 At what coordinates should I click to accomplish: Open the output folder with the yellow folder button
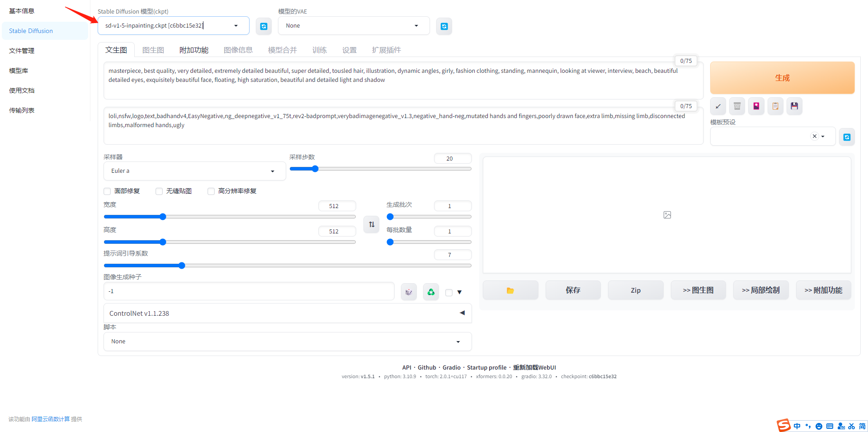point(510,290)
